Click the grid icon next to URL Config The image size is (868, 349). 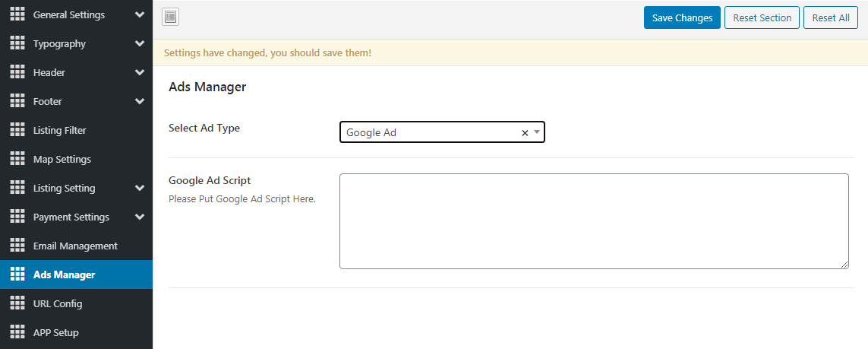17,303
